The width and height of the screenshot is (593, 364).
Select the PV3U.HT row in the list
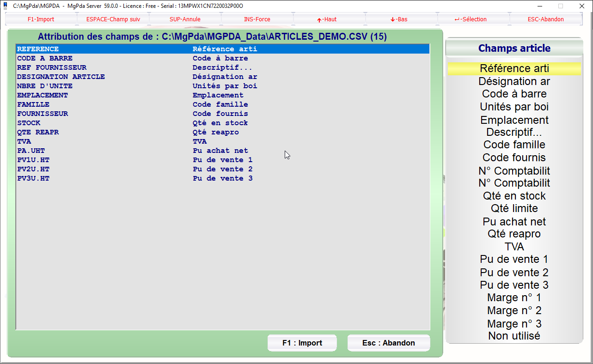tap(33, 178)
